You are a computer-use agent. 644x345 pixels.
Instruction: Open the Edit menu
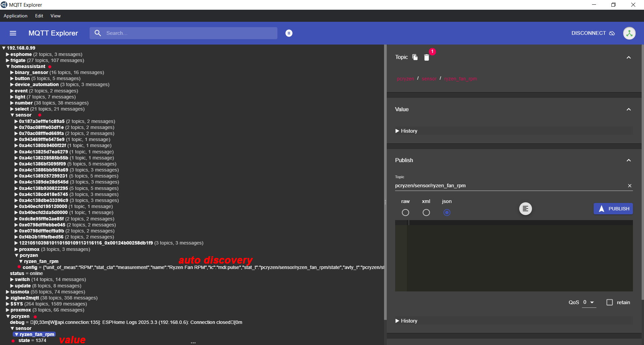point(39,16)
